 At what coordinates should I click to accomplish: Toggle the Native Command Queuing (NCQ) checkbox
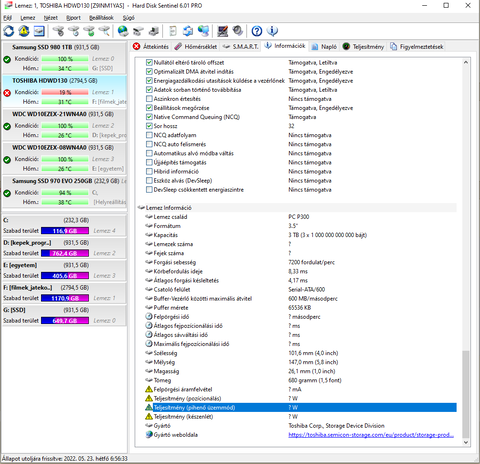tap(149, 117)
